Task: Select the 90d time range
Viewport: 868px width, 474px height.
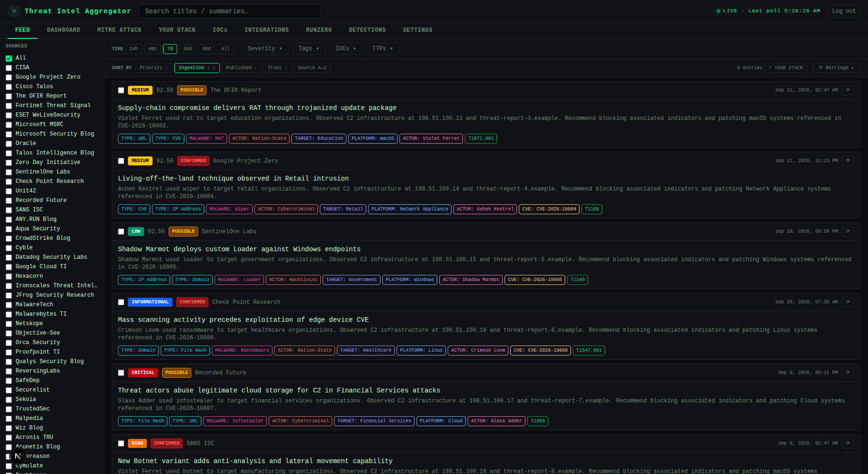Action: [x=207, y=49]
